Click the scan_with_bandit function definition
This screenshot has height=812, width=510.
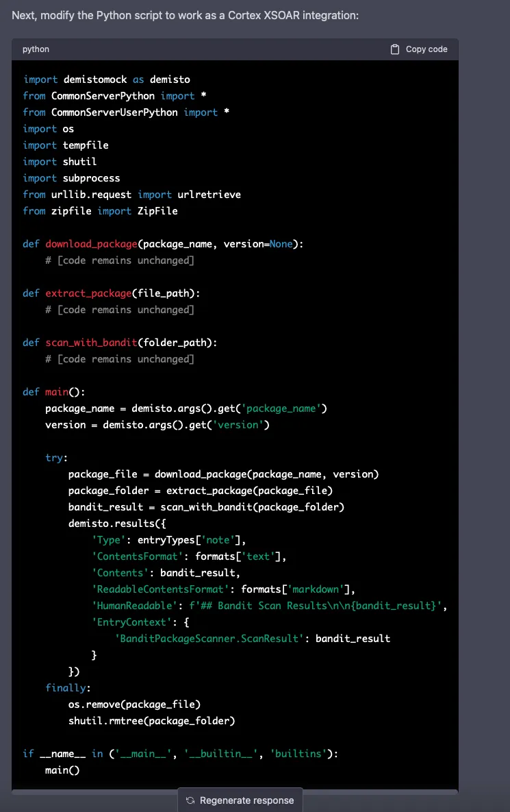(x=120, y=343)
